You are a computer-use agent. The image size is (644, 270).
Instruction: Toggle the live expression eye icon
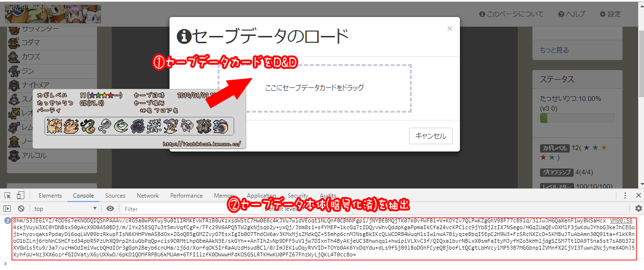(x=110, y=208)
